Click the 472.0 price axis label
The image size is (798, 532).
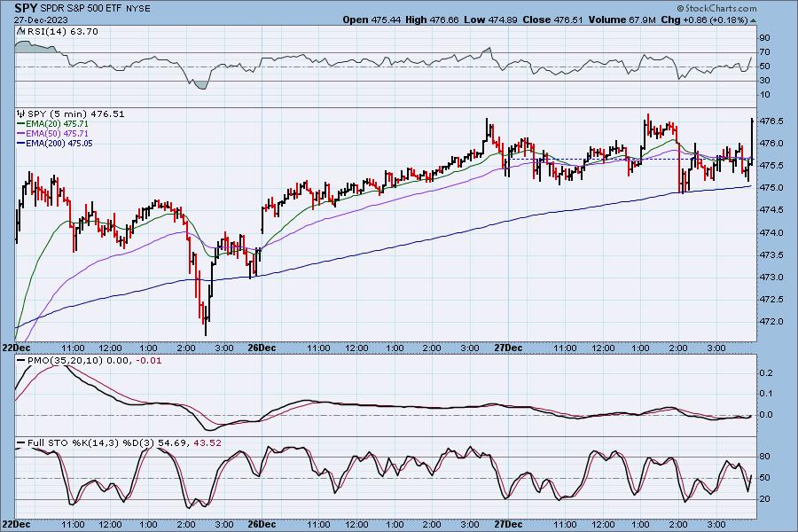click(x=771, y=322)
